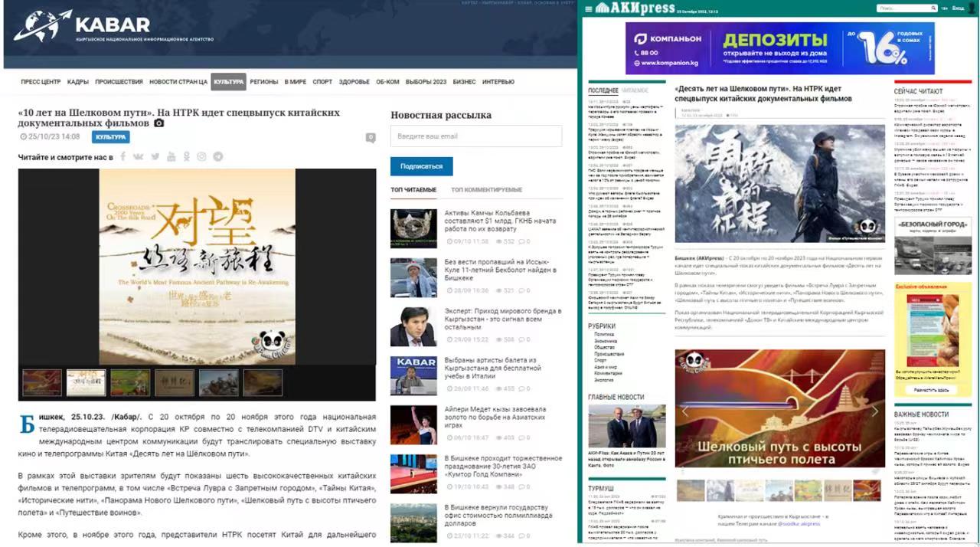Viewport: 980px width, 547px height.
Task: Open Kabar's Instagram icon link
Action: tap(202, 157)
